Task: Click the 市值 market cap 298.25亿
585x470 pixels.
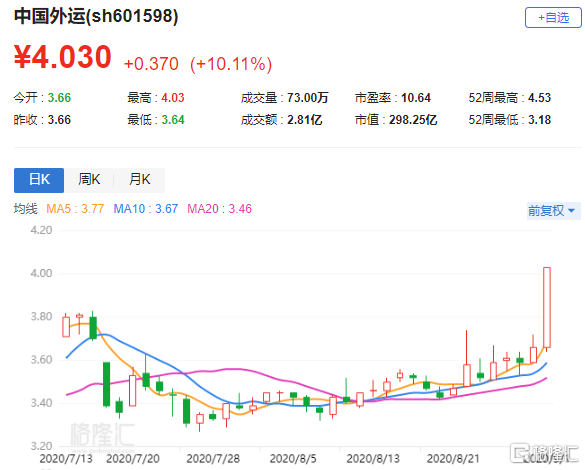Action: click(413, 120)
